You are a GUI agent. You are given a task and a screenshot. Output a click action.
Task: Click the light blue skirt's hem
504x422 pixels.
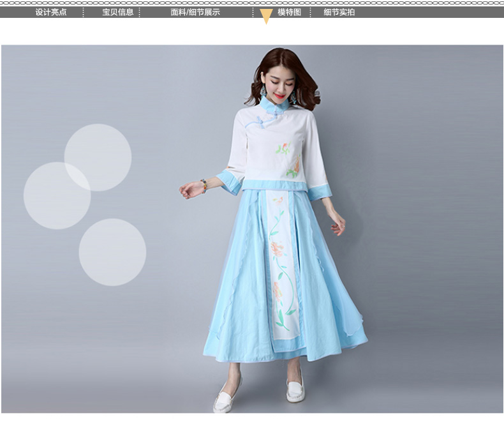tap(287, 354)
